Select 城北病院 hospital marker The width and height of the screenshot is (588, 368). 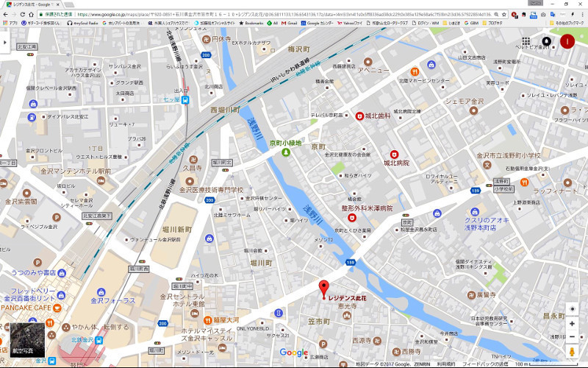pyautogui.click(x=394, y=155)
